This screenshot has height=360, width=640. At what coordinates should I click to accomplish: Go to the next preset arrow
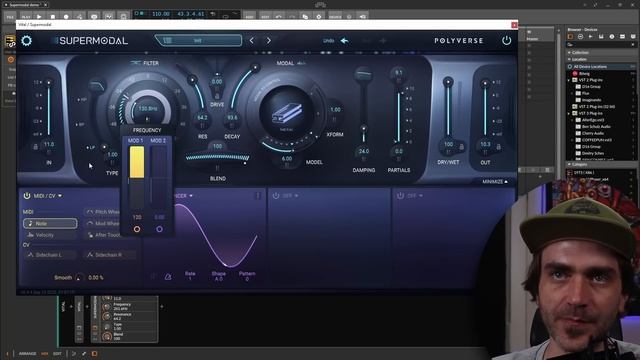(269, 40)
